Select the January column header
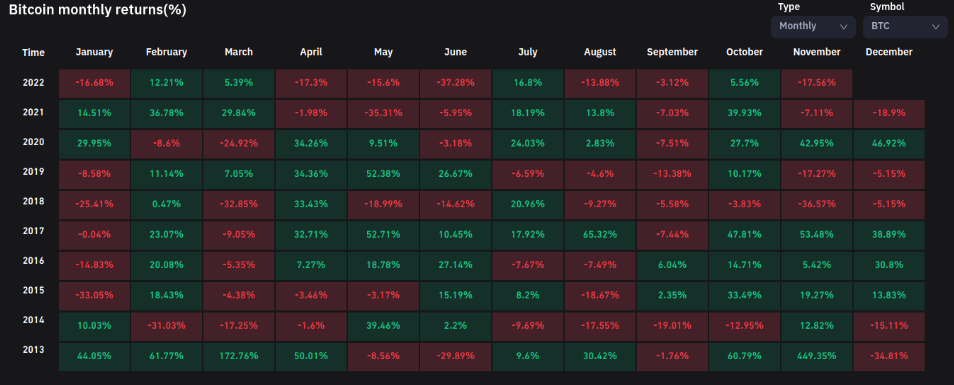The width and height of the screenshot is (954, 385). (94, 52)
